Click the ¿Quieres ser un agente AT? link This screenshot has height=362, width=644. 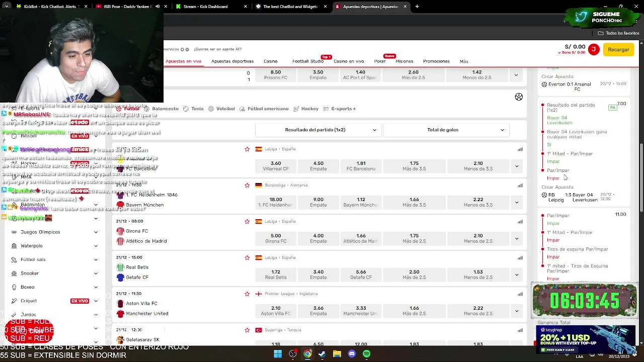pyautogui.click(x=218, y=49)
